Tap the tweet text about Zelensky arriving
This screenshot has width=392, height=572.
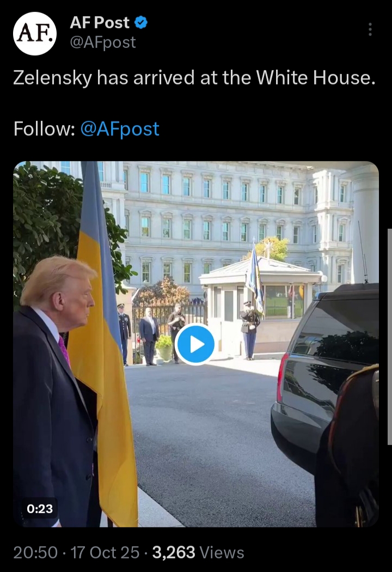(x=194, y=78)
